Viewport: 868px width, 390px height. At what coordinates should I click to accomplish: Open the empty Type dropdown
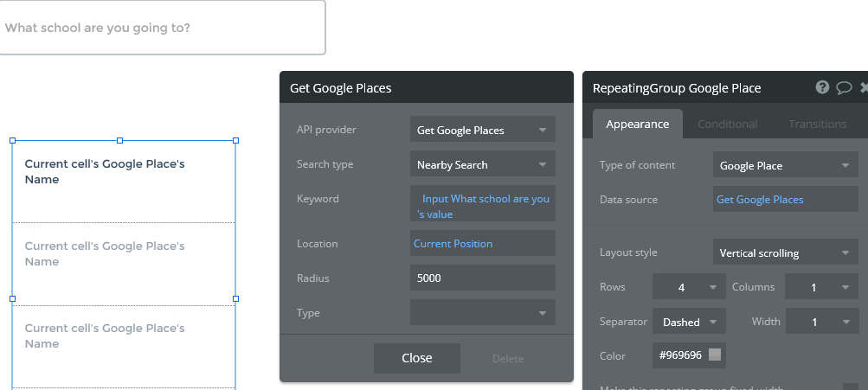(x=482, y=313)
